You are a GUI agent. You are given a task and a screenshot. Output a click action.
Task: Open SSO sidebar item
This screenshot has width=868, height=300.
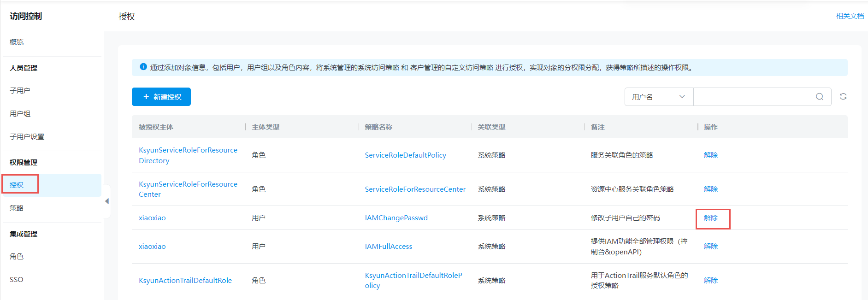pos(17,280)
